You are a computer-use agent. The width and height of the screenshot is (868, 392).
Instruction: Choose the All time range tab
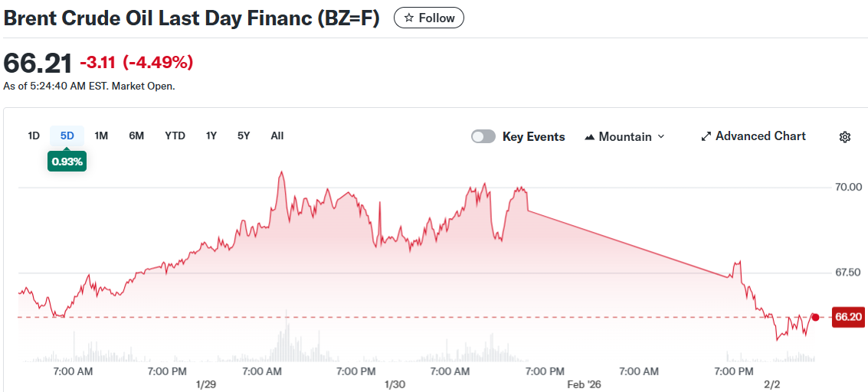tap(277, 136)
